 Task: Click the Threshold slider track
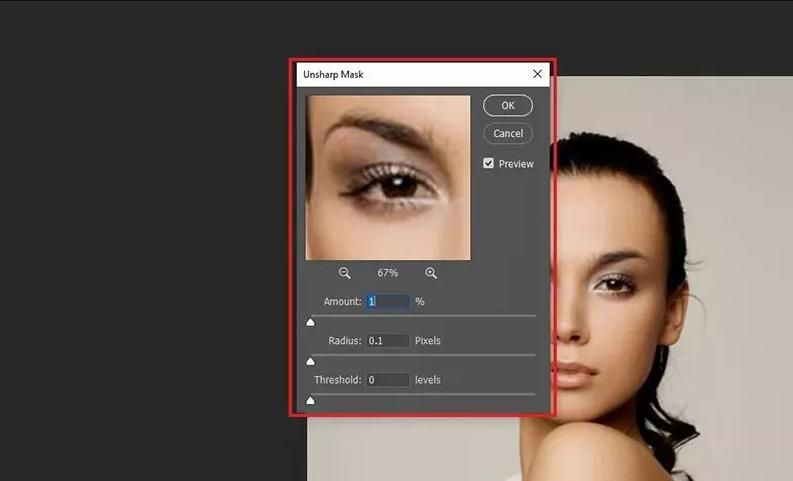[x=423, y=394]
